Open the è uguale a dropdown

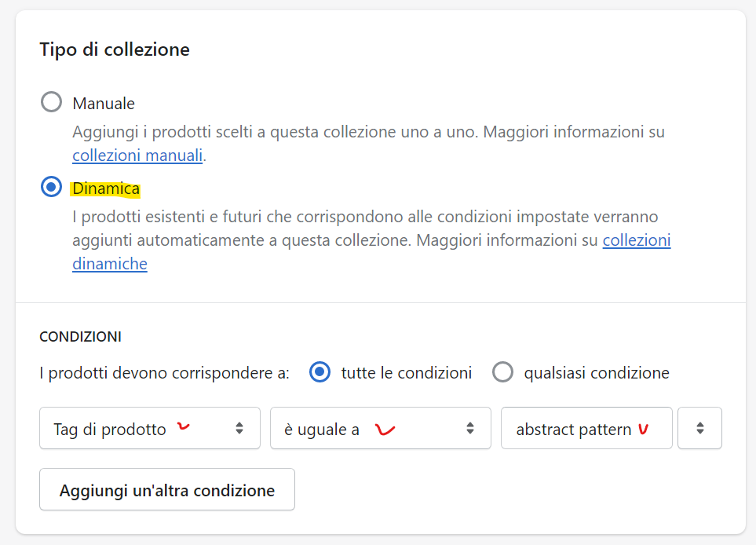pos(381,428)
